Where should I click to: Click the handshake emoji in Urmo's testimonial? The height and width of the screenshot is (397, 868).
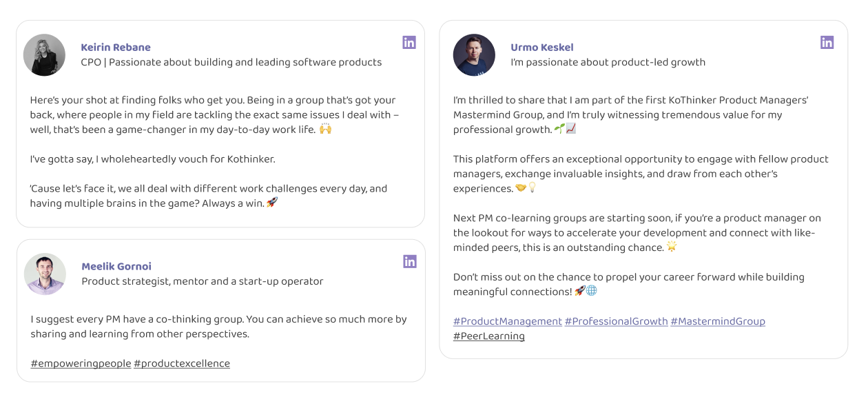(x=520, y=188)
